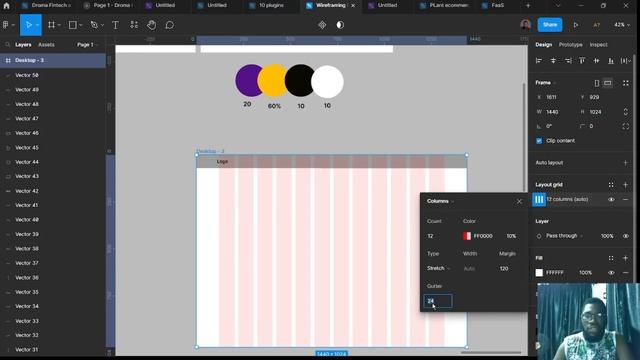Image resolution: width=640 pixels, height=360 pixels.
Task: Click independent corners icon
Action: pyautogui.click(x=626, y=126)
